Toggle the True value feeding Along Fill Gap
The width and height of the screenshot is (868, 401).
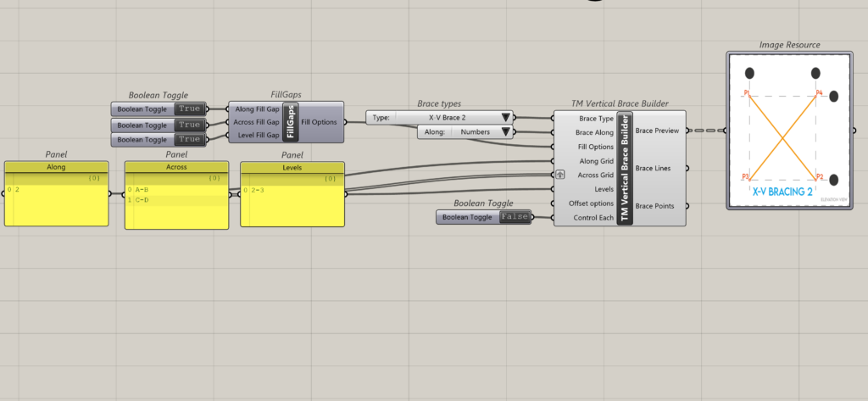click(189, 109)
